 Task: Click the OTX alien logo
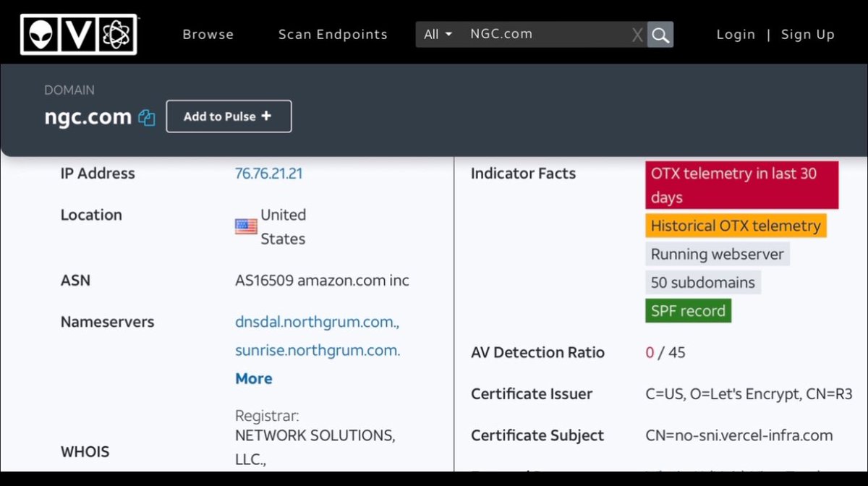(41, 34)
